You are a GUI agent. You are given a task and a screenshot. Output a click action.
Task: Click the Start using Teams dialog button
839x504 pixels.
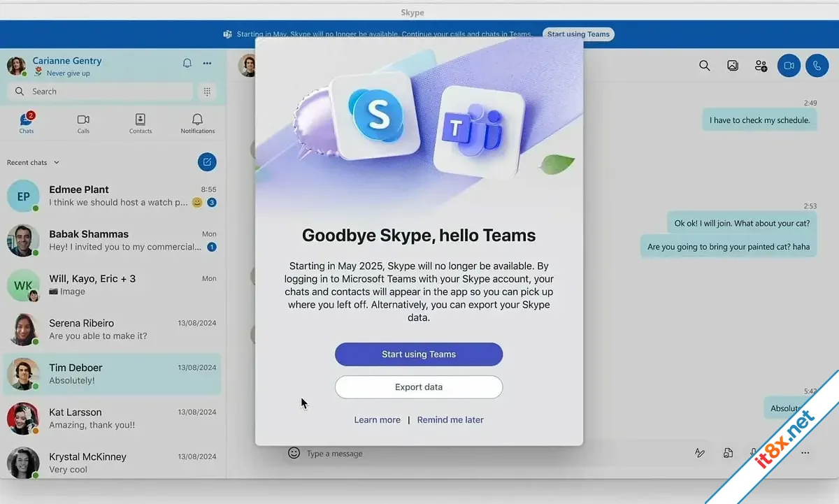pos(419,354)
